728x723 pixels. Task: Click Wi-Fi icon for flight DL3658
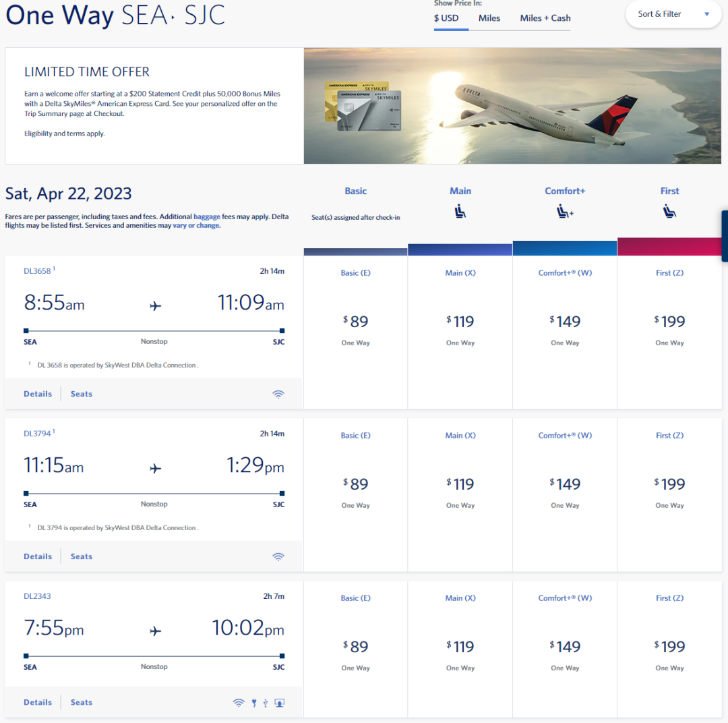pos(278,394)
